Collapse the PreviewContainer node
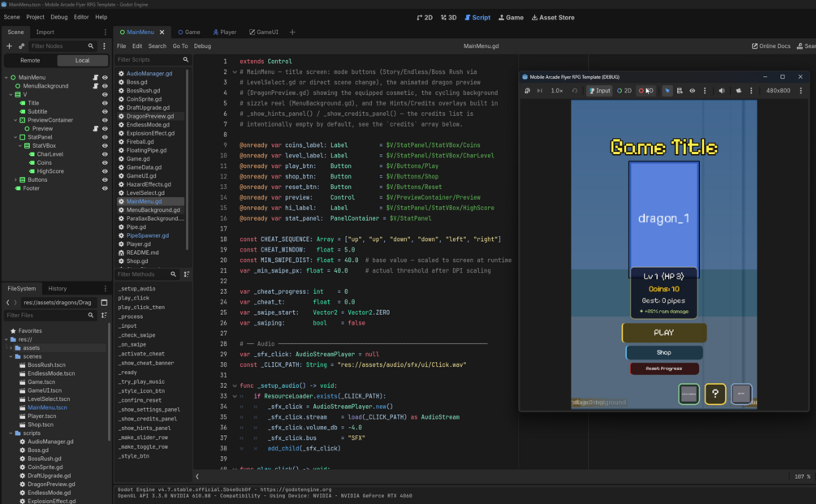 (x=15, y=120)
